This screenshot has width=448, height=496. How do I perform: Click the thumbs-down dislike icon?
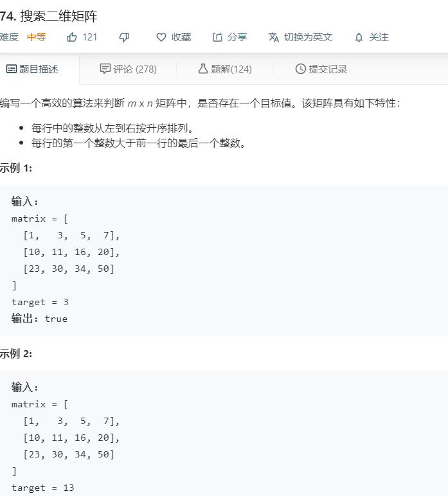124,38
